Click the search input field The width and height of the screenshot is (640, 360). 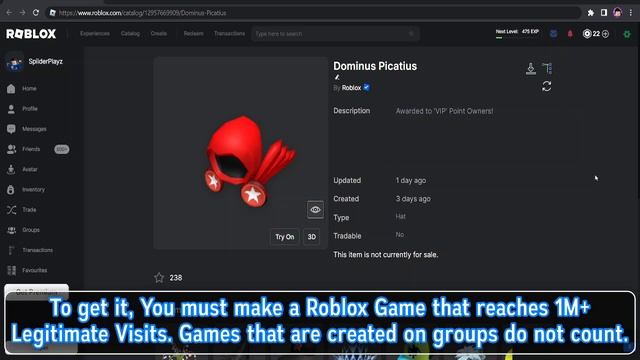(x=335, y=34)
